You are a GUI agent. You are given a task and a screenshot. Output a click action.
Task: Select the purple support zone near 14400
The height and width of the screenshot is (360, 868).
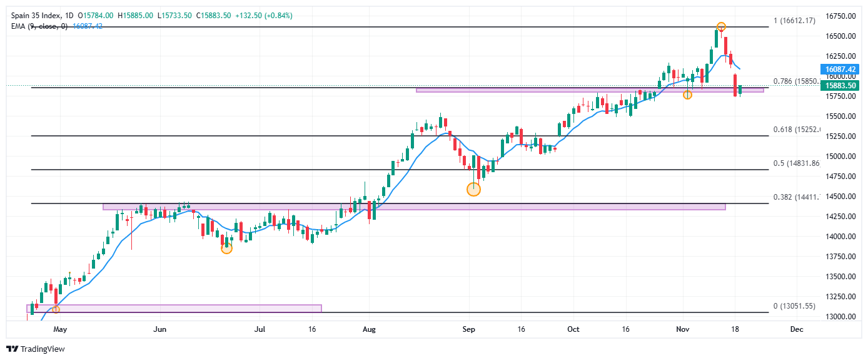[x=413, y=206]
